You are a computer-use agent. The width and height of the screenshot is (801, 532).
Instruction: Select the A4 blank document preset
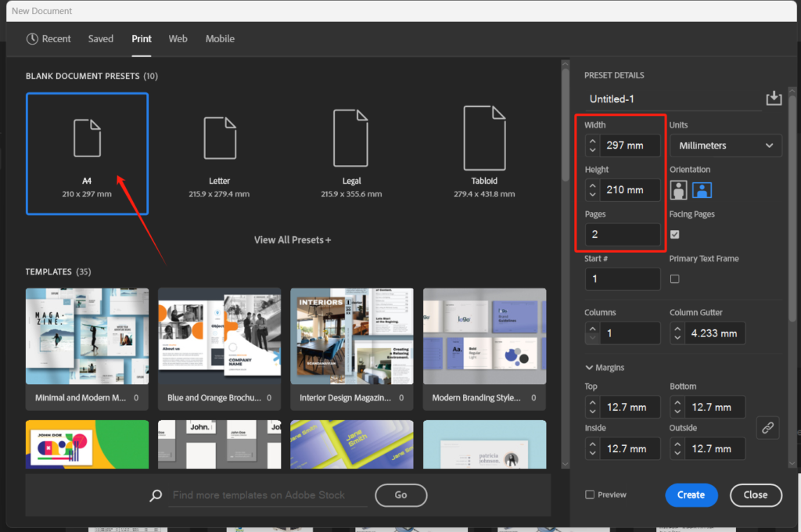[x=87, y=153]
